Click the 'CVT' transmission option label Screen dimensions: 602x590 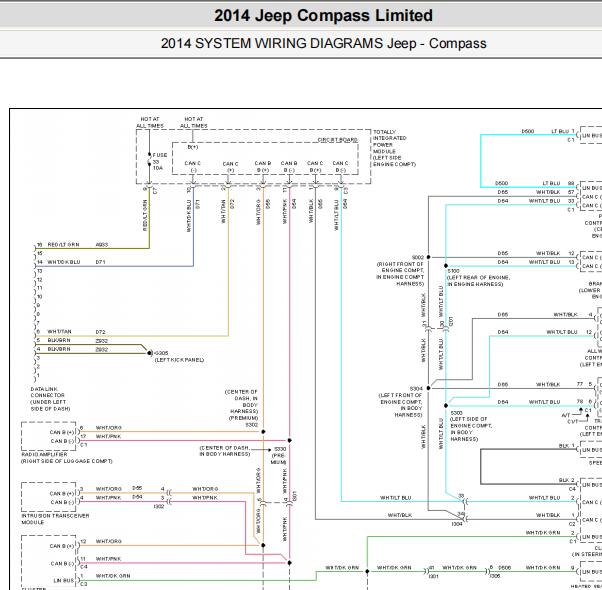pos(572,421)
